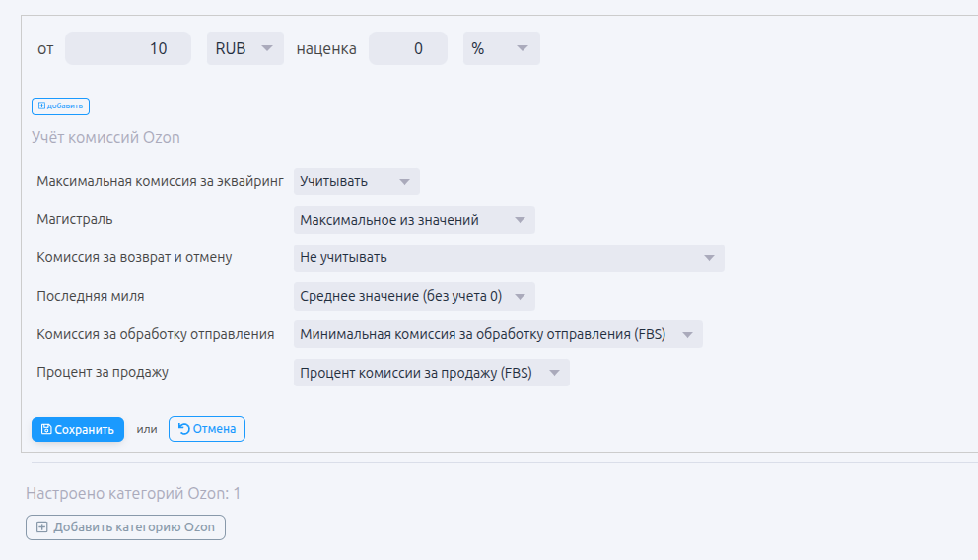978x560 pixels.
Task: Open the percent unit dropdown for наценка
Action: [x=501, y=48]
